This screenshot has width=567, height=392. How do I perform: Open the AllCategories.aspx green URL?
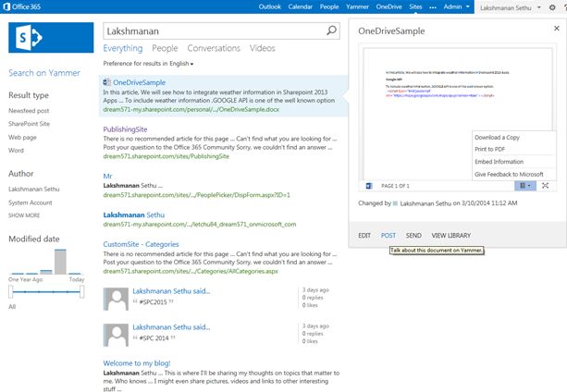(x=191, y=271)
